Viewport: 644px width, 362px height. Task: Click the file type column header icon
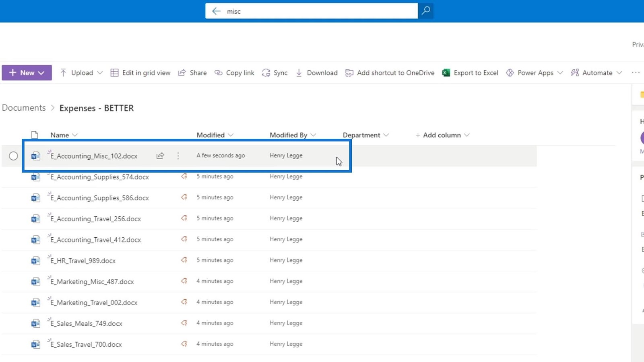(35, 135)
